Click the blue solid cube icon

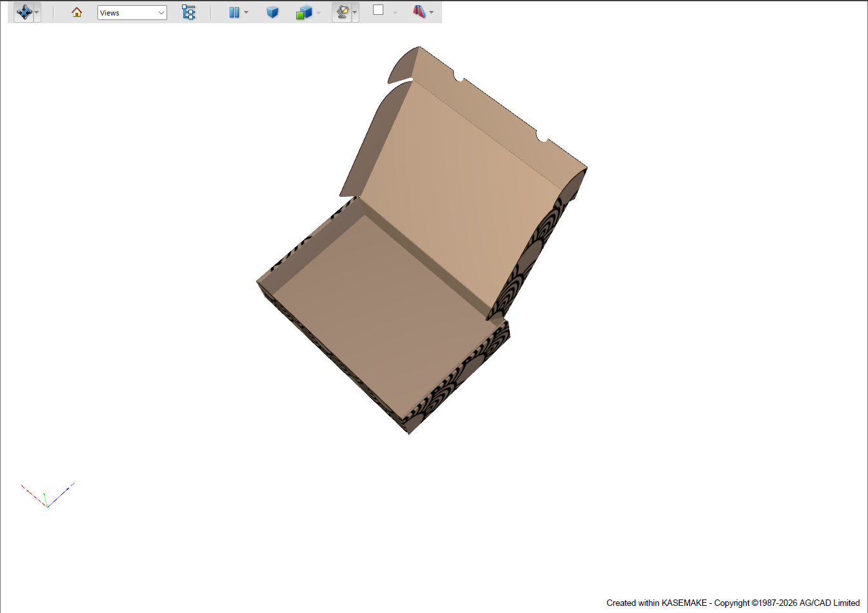tap(272, 12)
